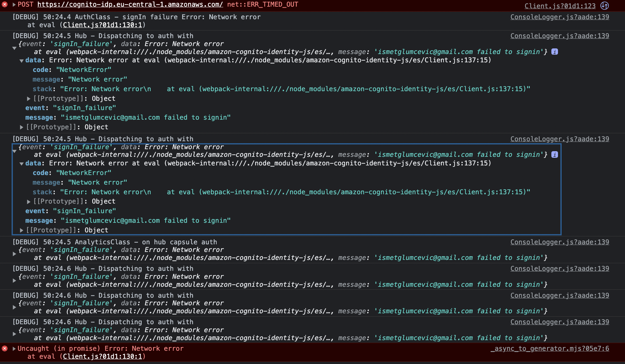Screen dimensions: 625x364
Task: Open ConsoleLogger.js link on the first debug log
Action: (x=559, y=17)
